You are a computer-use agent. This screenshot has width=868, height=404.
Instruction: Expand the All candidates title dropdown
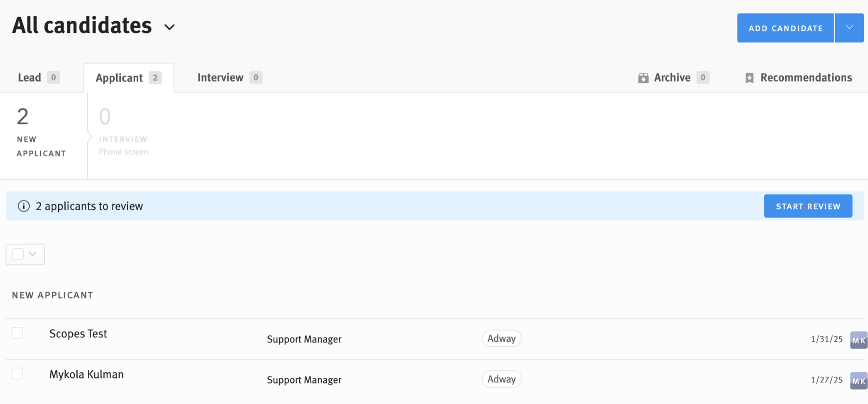pyautogui.click(x=169, y=27)
